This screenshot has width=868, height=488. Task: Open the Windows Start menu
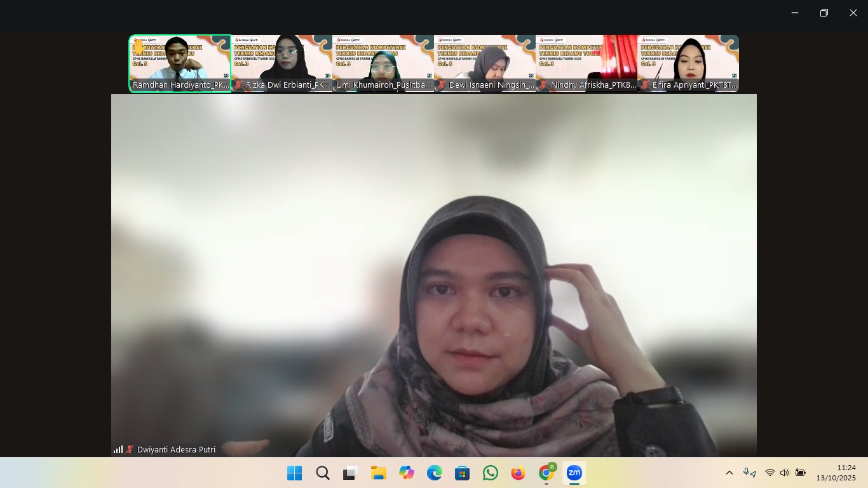pos(294,473)
